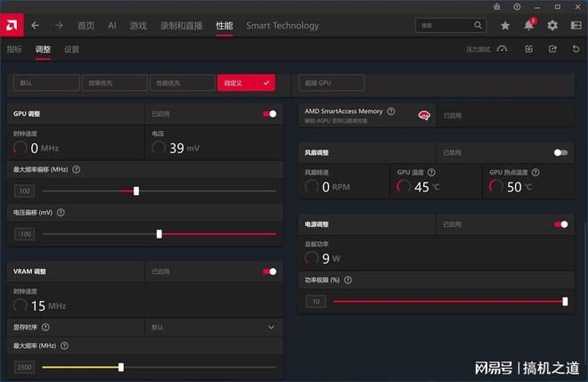This screenshot has height=382, width=588.
Task: Open the 设置 settings sub-tab
Action: [x=71, y=49]
